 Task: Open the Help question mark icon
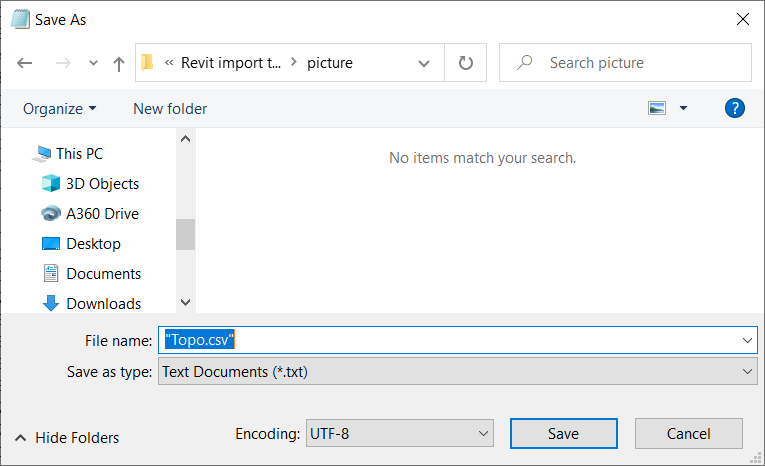[x=735, y=108]
